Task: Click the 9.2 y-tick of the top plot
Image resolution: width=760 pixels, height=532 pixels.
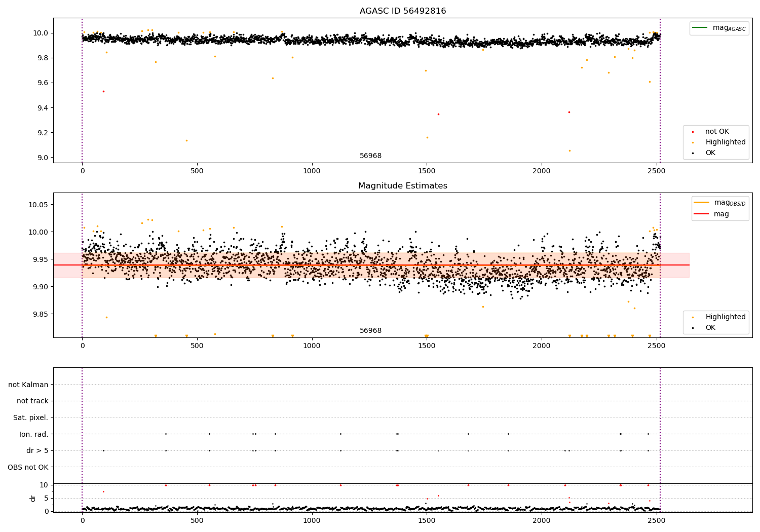Action: coord(42,133)
